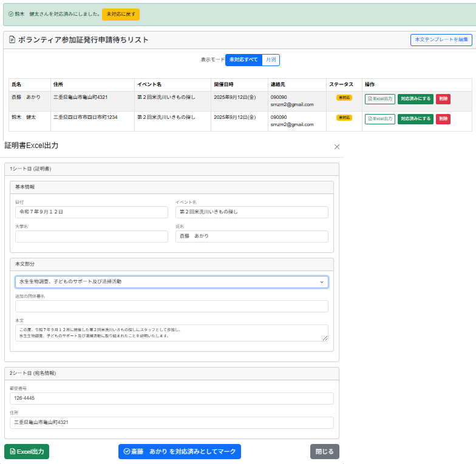This screenshot has width=476, height=464.
Task: Click Excel出力 button in 斎藤 あかり row
Action: pyautogui.click(x=379, y=99)
